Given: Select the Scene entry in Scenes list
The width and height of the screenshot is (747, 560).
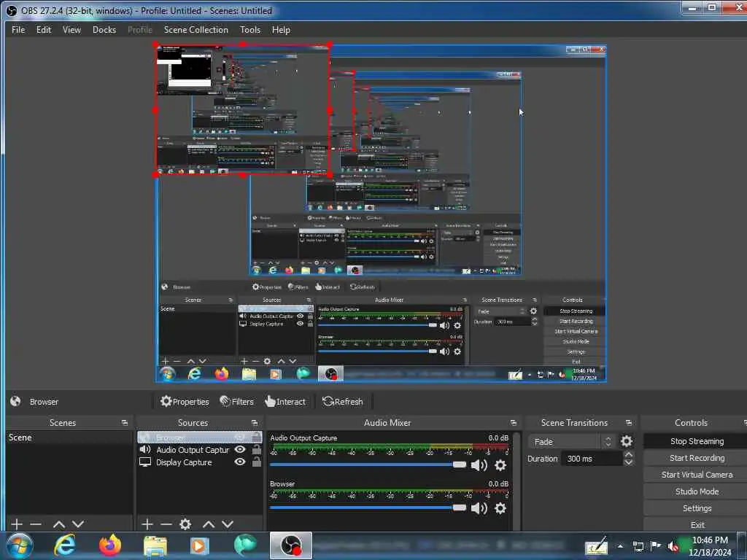Looking at the screenshot, I should [x=69, y=437].
